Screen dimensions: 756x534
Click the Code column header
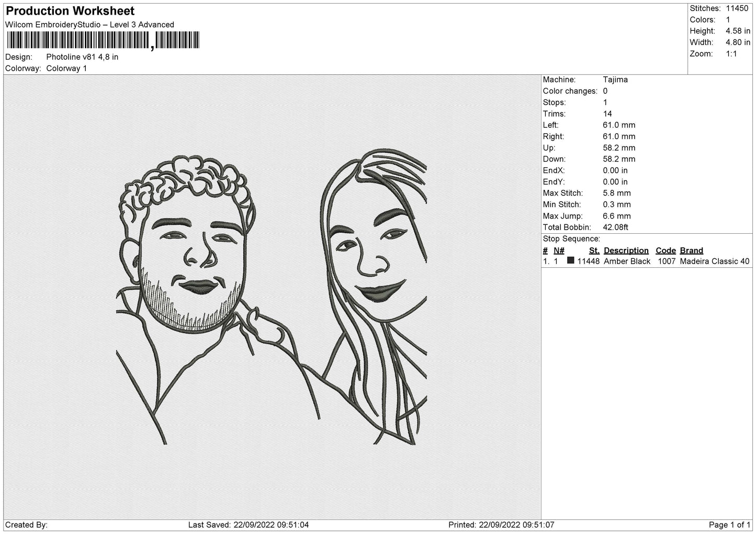[665, 251]
